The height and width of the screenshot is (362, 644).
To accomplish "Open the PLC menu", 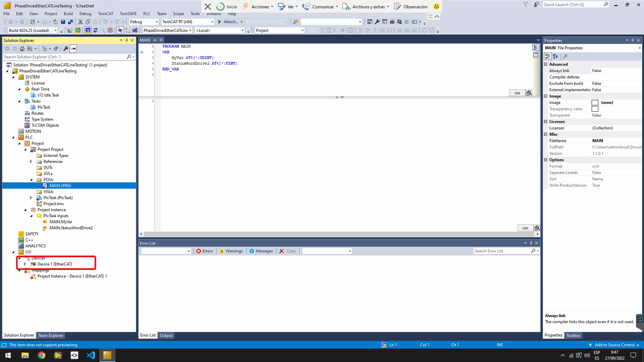I will tap(147, 14).
